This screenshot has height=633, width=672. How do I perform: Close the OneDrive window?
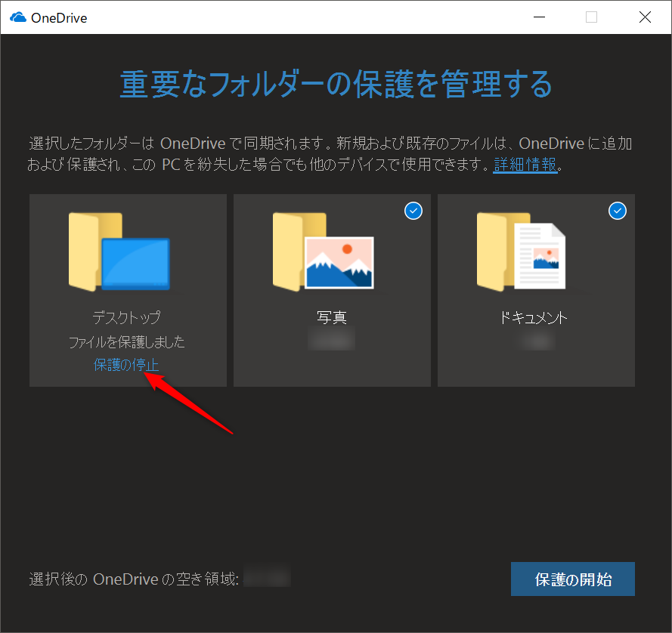point(645,17)
